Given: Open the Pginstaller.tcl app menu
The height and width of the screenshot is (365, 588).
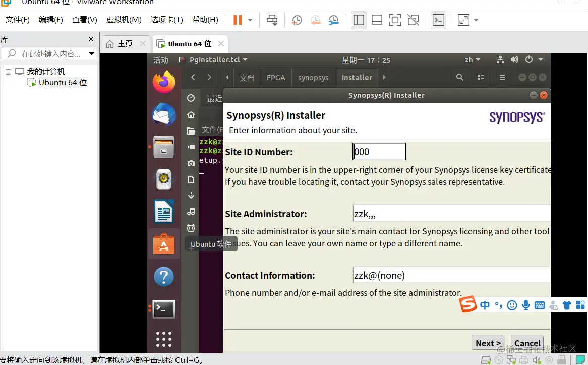Looking at the screenshot, I should [x=213, y=60].
